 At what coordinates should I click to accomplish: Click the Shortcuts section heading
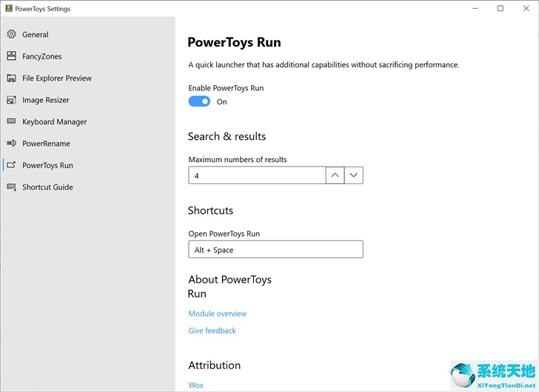[210, 210]
